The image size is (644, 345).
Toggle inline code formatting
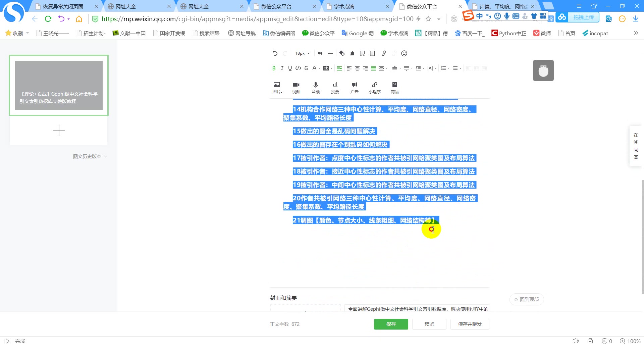click(298, 68)
